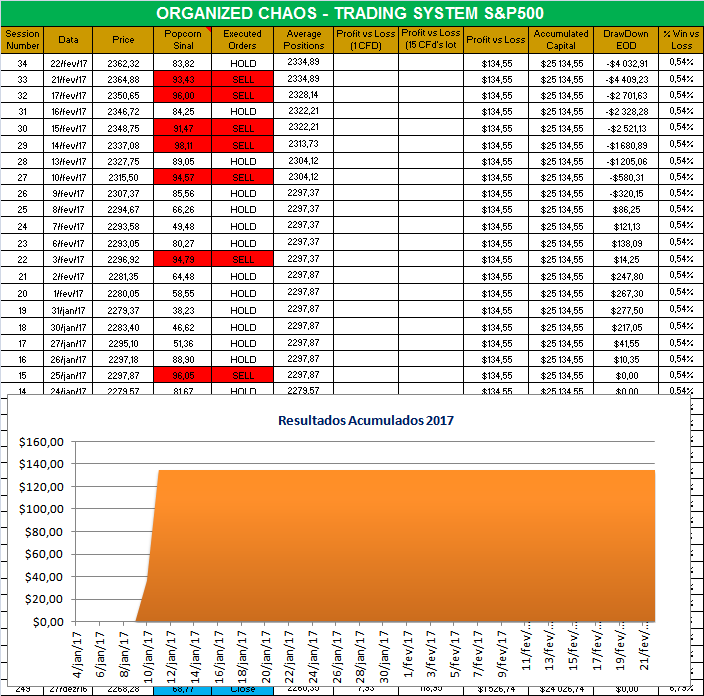The image size is (704, 696).
Task: Select the date cell 9/fev/17
Action: coord(68,193)
